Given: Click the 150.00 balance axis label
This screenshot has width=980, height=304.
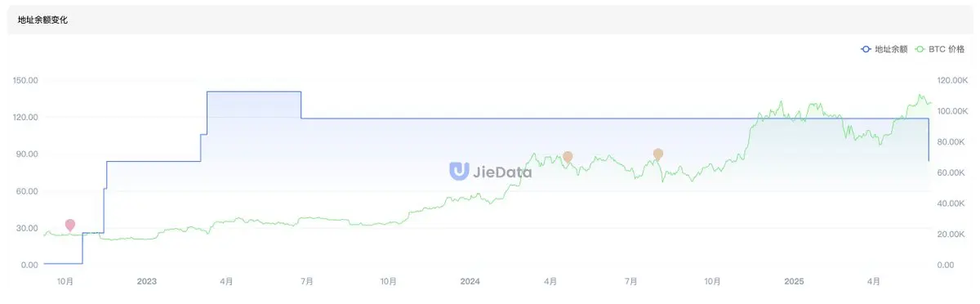Looking at the screenshot, I should tap(26, 80).
